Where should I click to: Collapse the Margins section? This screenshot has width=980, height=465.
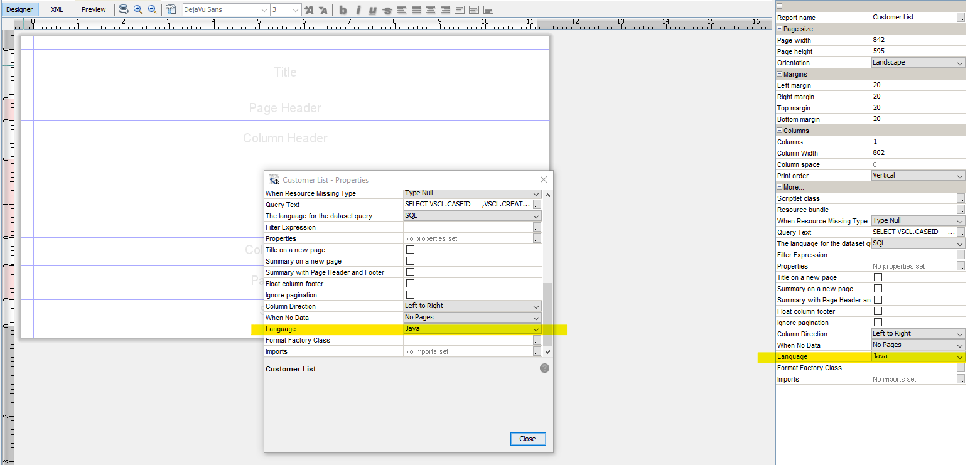[780, 74]
